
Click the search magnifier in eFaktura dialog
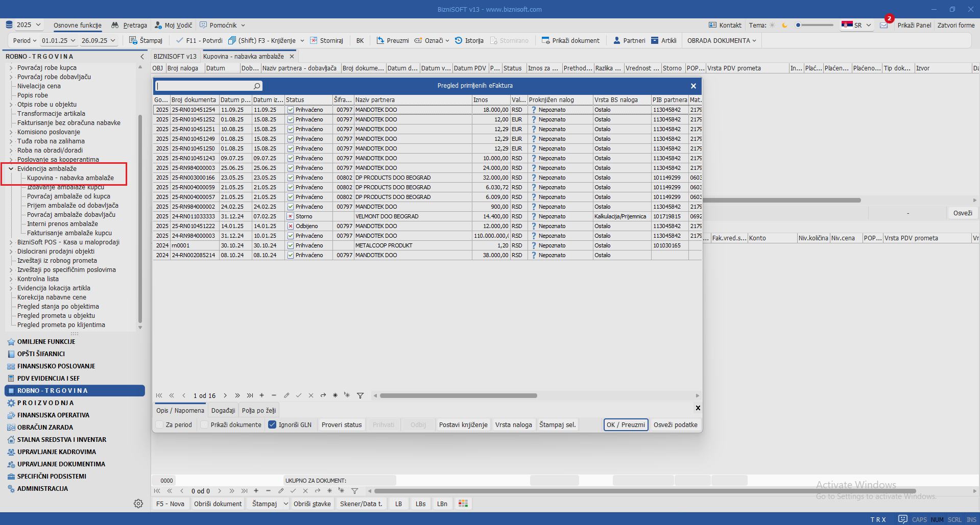[257, 86]
